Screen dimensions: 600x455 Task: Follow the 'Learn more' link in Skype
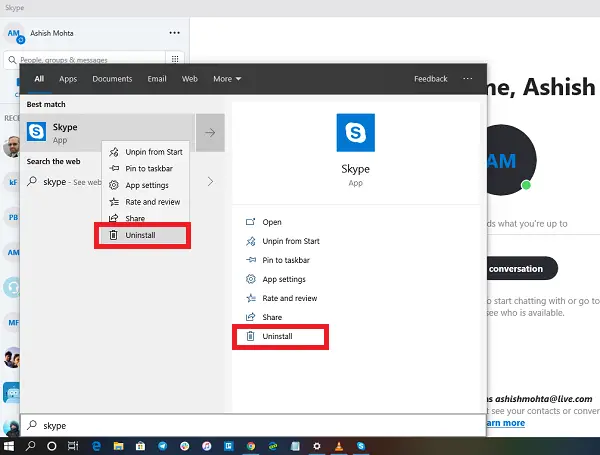(x=505, y=423)
